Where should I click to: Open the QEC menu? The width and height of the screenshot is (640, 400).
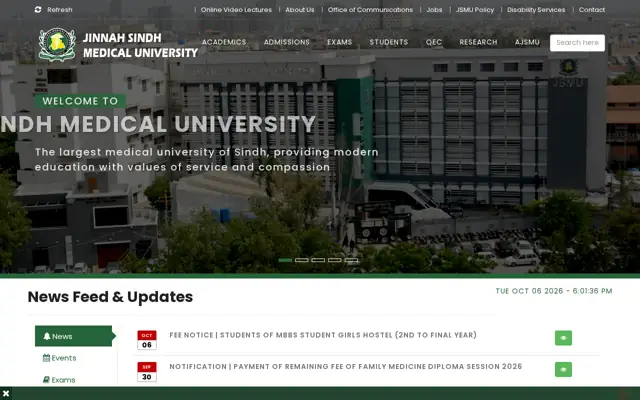point(433,42)
